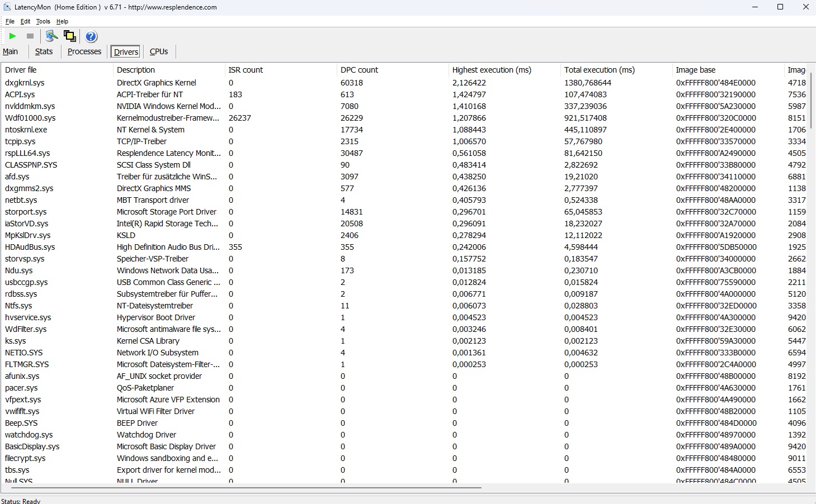Open the Edit menu
The width and height of the screenshot is (816, 504).
26,21
